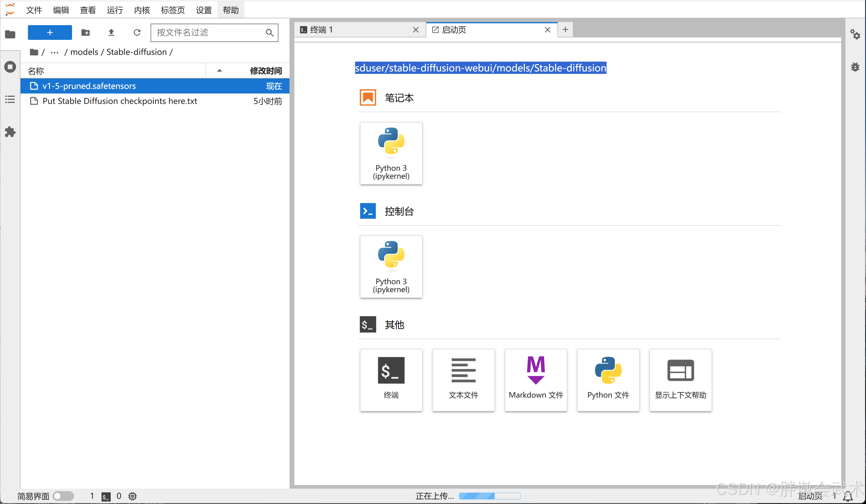Show the table of contents panel
This screenshot has width=866, height=504.
[10, 99]
